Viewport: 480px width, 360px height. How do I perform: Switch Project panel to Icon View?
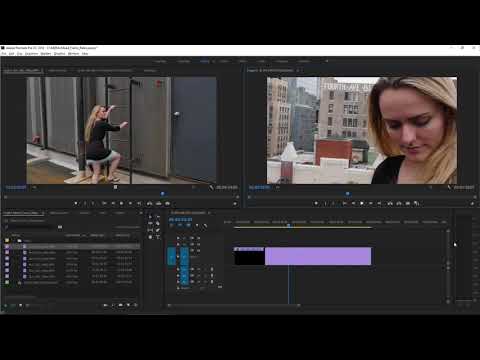[x=20, y=305]
